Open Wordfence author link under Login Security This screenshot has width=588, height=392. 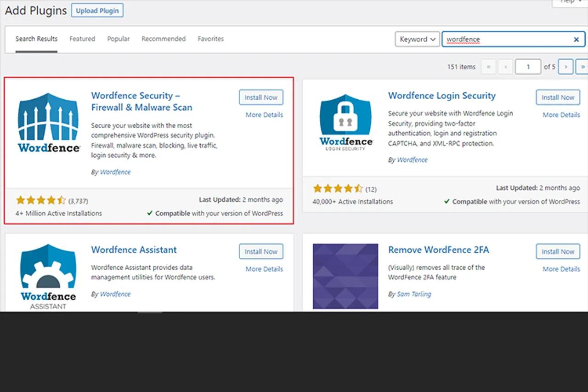coord(412,160)
